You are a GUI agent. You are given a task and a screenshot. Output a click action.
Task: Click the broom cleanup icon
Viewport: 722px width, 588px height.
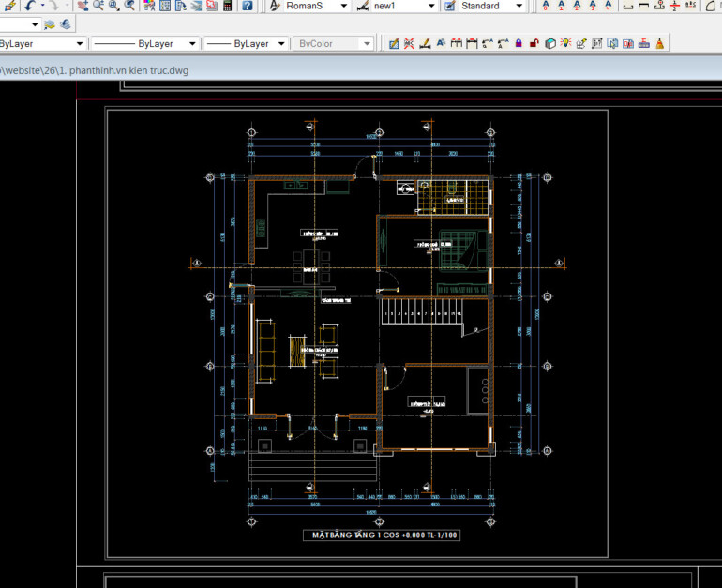659,44
